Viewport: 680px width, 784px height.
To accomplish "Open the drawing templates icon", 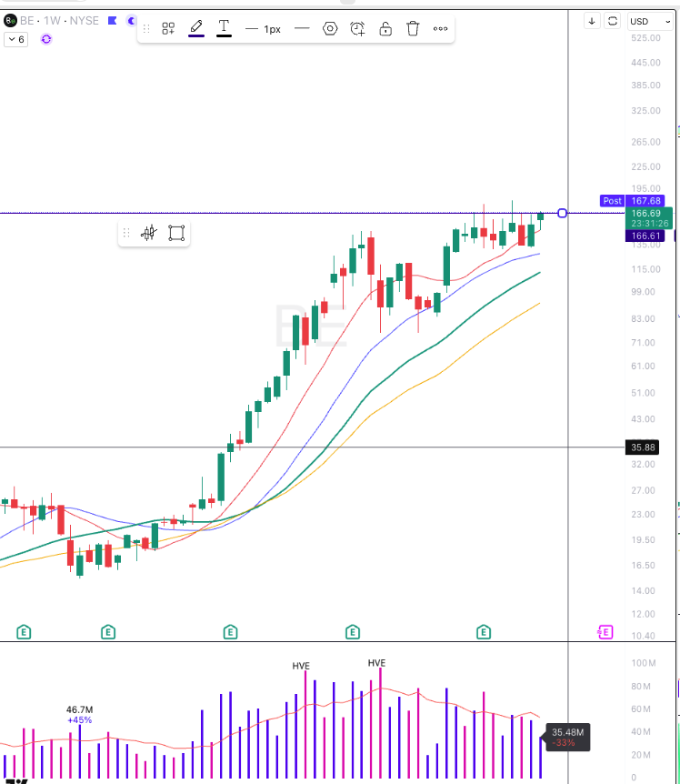I will (x=168, y=28).
